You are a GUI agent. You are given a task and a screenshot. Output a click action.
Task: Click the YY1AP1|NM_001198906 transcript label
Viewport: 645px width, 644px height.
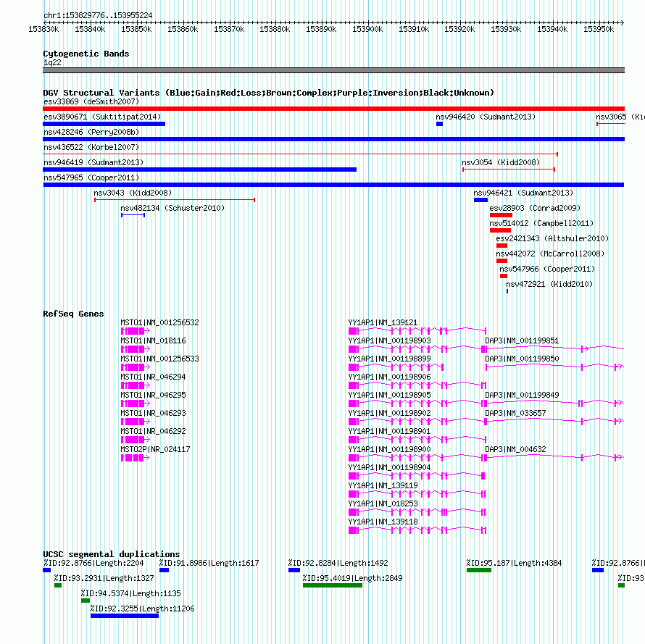pos(390,377)
